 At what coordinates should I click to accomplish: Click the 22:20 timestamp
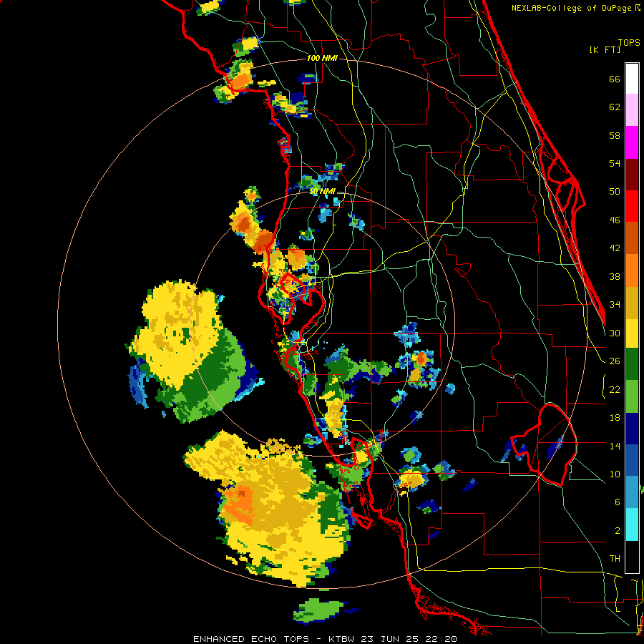[442, 639]
